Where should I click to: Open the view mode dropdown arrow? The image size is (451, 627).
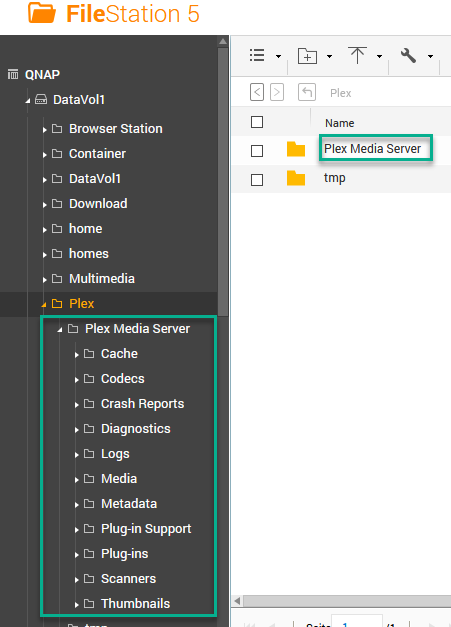click(x=278, y=56)
